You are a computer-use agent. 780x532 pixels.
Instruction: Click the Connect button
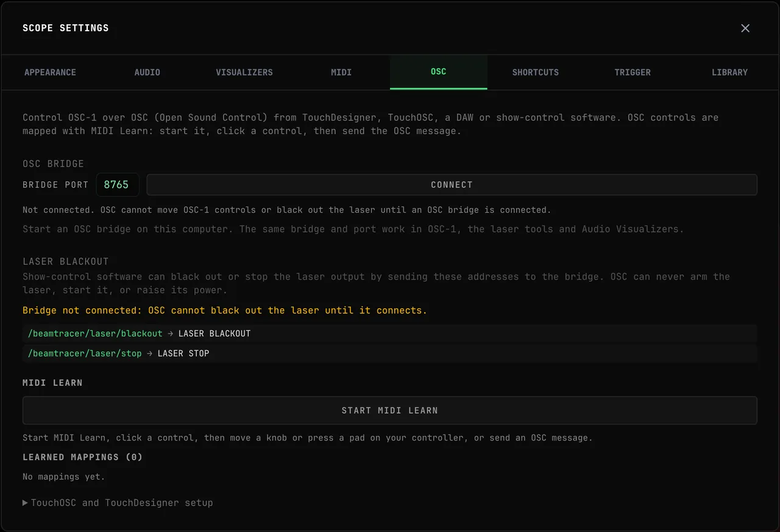(x=452, y=185)
